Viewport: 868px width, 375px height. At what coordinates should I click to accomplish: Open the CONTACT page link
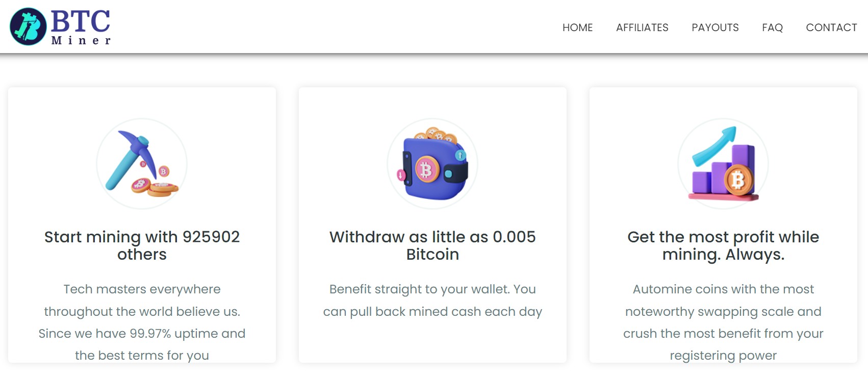click(831, 28)
